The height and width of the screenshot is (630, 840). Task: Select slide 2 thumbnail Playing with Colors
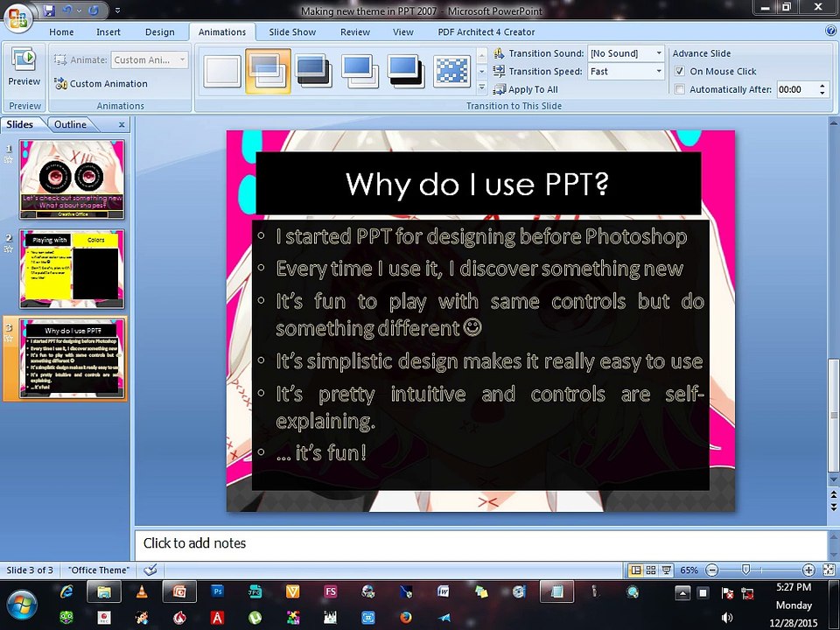click(x=73, y=269)
